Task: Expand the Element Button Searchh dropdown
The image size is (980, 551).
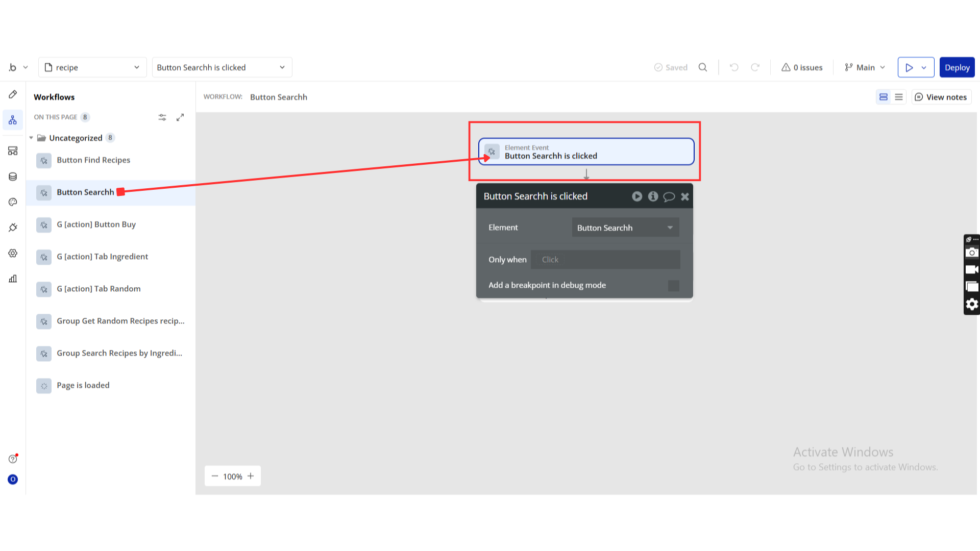Action: pos(625,228)
